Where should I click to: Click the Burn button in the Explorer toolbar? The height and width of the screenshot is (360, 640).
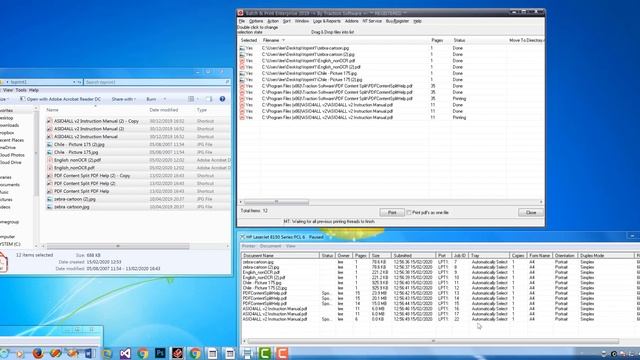pyautogui.click(x=151, y=99)
